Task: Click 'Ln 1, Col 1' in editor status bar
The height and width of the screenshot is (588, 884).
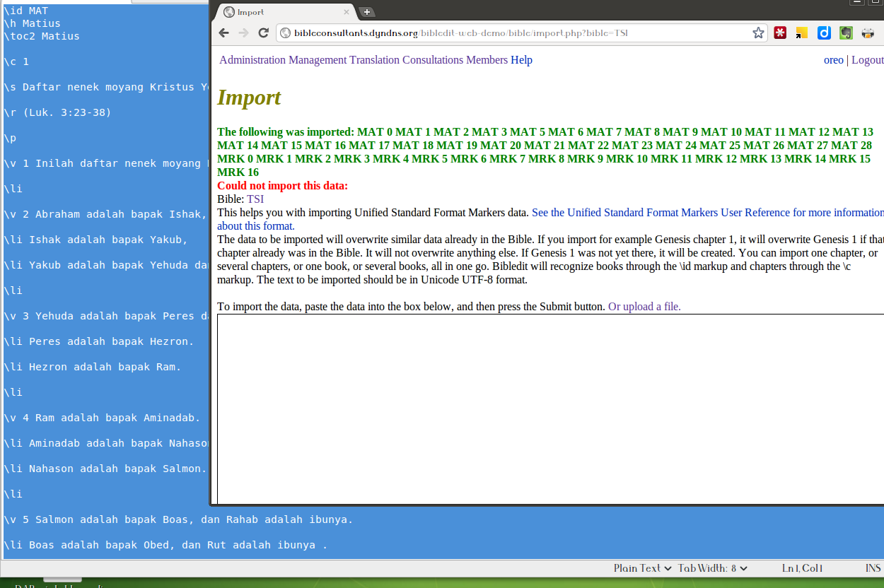Action: click(x=802, y=568)
